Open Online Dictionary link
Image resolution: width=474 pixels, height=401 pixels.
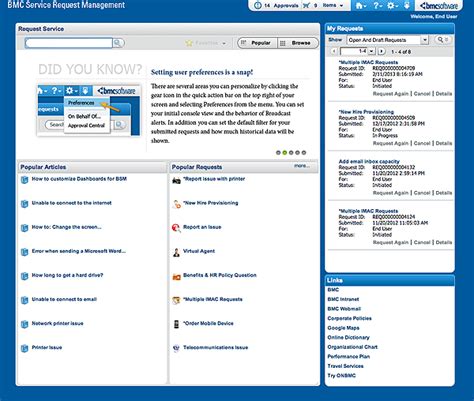[348, 338]
